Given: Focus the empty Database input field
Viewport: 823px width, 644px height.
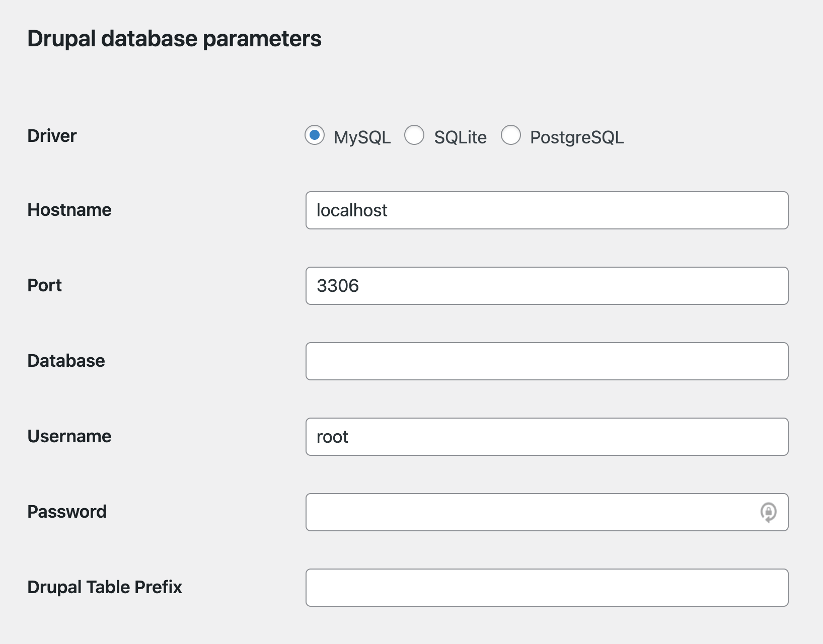Looking at the screenshot, I should coord(547,361).
